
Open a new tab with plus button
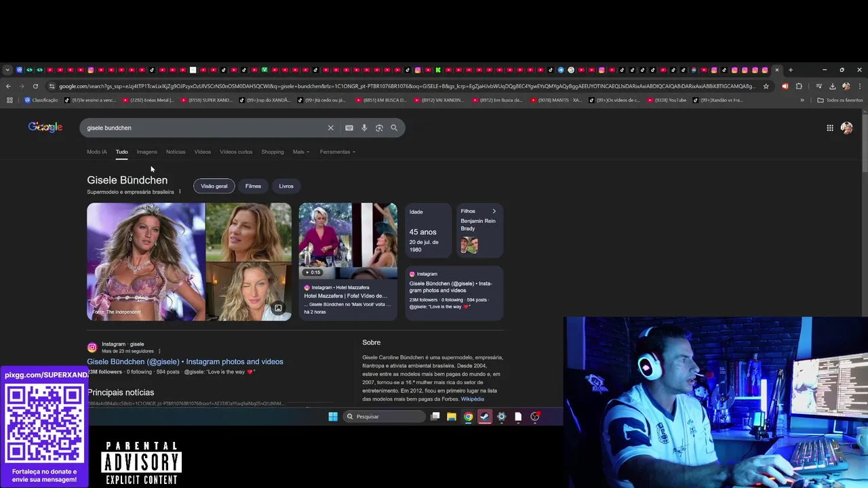pyautogui.click(x=790, y=70)
